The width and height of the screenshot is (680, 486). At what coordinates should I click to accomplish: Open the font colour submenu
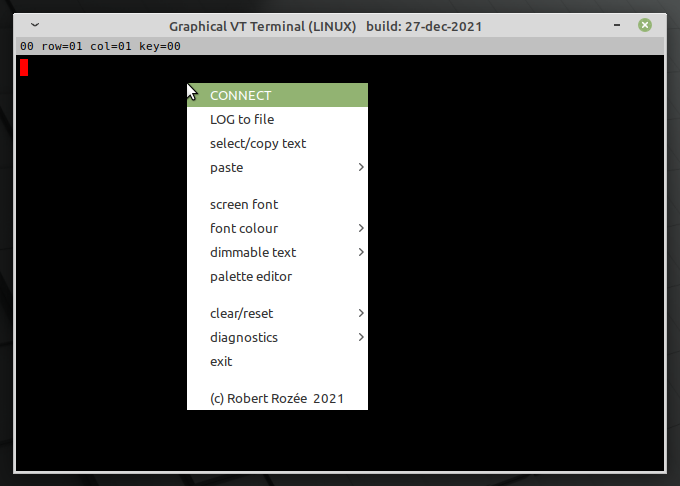(x=244, y=229)
